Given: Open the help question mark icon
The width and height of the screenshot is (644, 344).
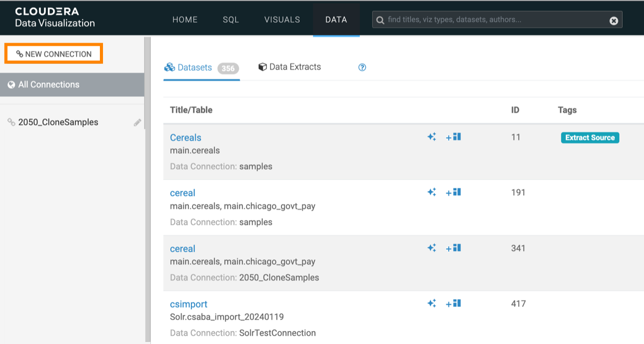Looking at the screenshot, I should (362, 68).
